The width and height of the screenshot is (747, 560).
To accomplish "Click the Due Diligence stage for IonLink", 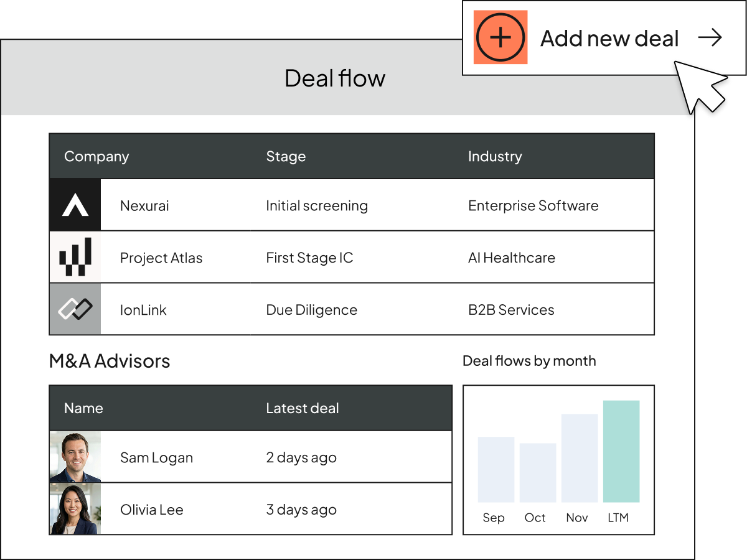I will coord(311,309).
